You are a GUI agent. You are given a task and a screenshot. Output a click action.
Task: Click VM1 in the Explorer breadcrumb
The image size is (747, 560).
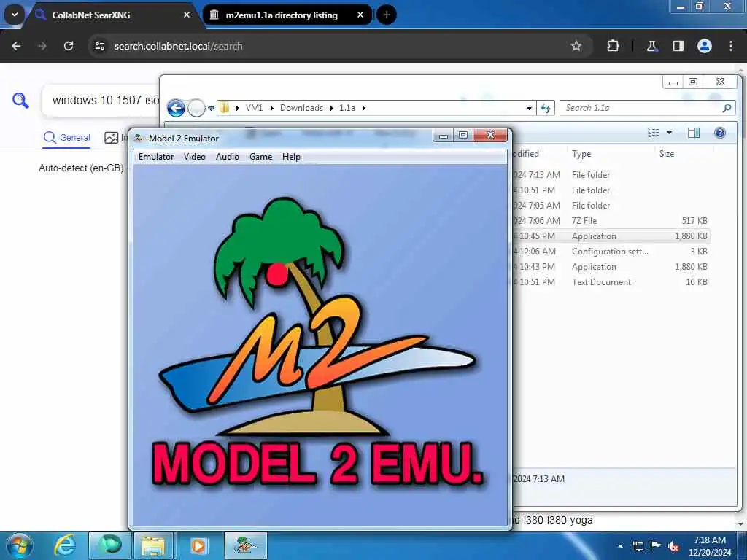[x=254, y=108]
